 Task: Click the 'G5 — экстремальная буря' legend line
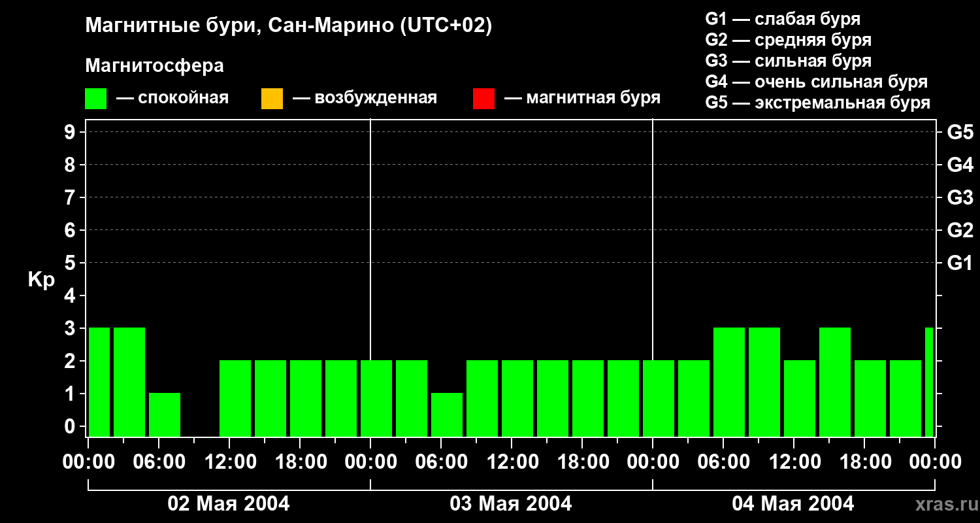click(x=817, y=103)
